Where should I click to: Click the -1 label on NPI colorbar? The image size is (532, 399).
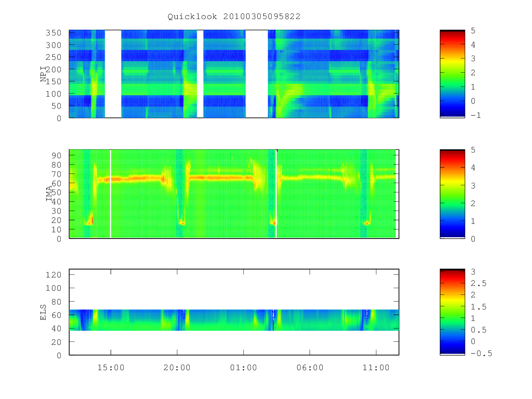(476, 115)
